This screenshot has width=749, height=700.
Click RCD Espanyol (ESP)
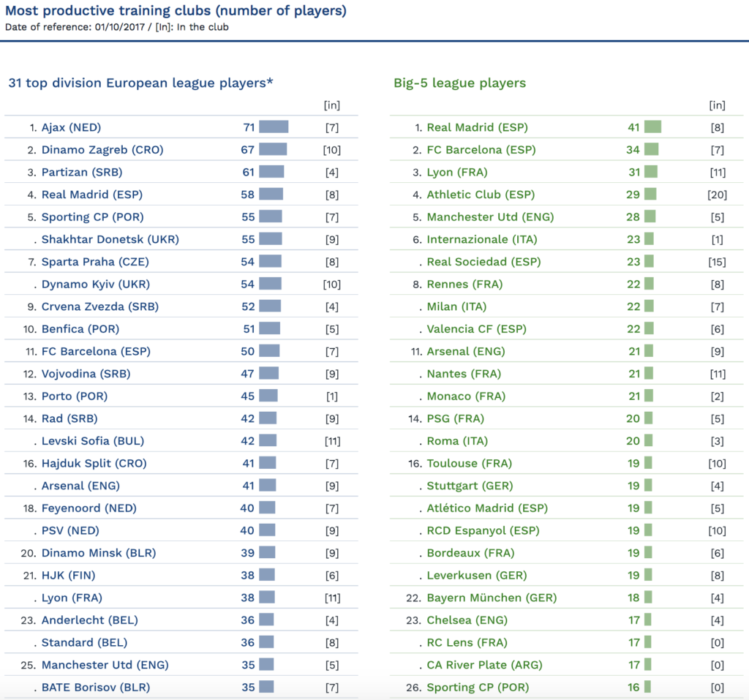(483, 531)
